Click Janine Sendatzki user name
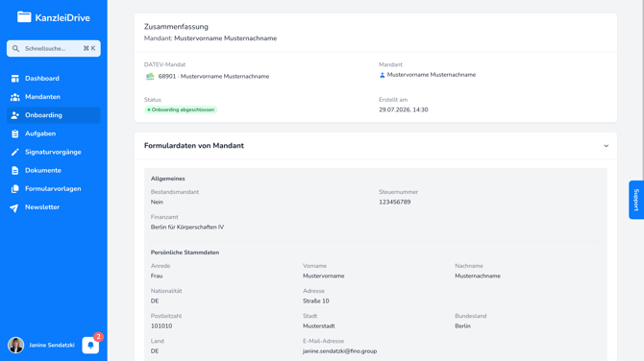This screenshot has width=644, height=361. coord(52,345)
